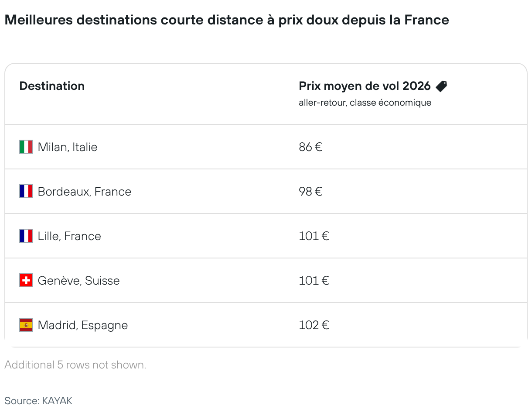Click the 98 € price for Bordeaux
Screen dimensions: 532x413
click(x=310, y=192)
